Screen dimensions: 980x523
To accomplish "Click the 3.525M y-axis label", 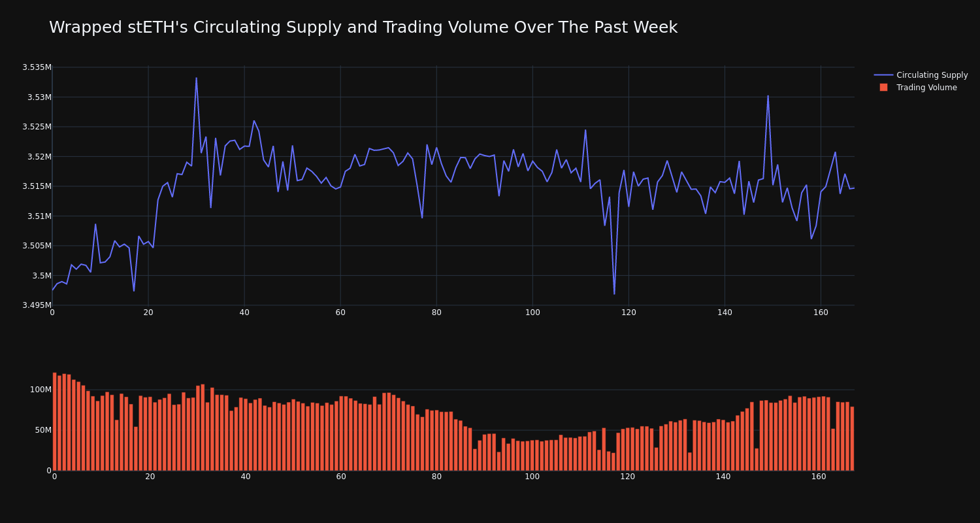I will pyautogui.click(x=37, y=127).
